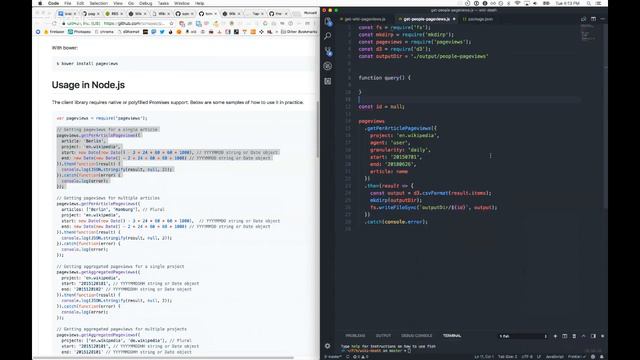Screen dimensions: 640x360
Task: Change JavaScript language mode in status bar
Action: point(555,357)
